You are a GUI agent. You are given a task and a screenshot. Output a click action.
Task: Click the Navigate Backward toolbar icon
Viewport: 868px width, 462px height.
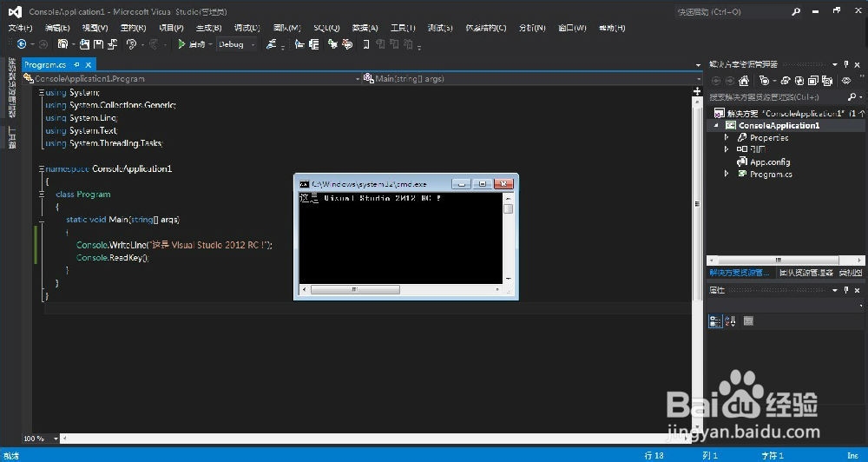tap(22, 43)
